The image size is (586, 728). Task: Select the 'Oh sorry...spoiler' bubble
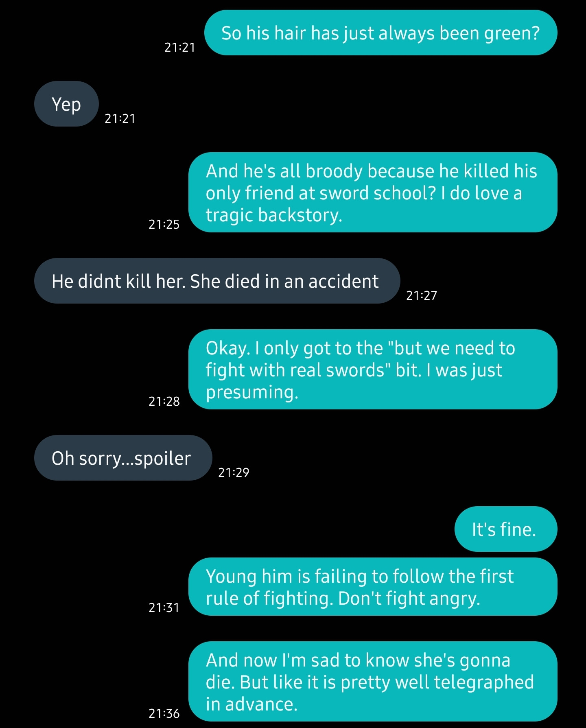[123, 458]
